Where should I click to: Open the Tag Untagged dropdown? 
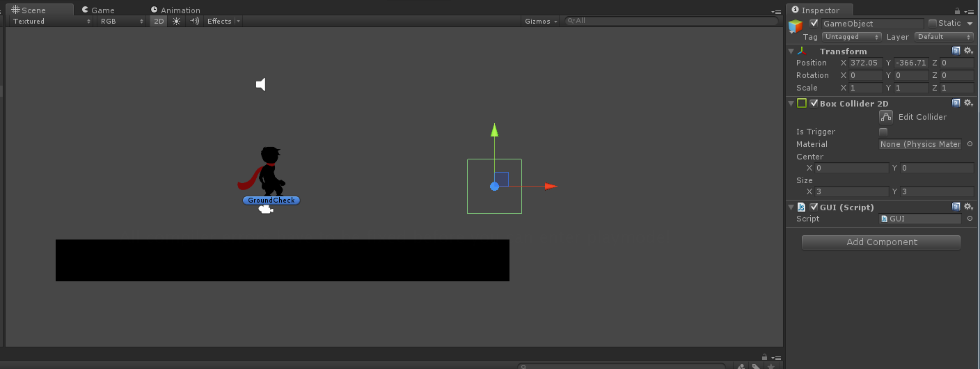point(852,36)
